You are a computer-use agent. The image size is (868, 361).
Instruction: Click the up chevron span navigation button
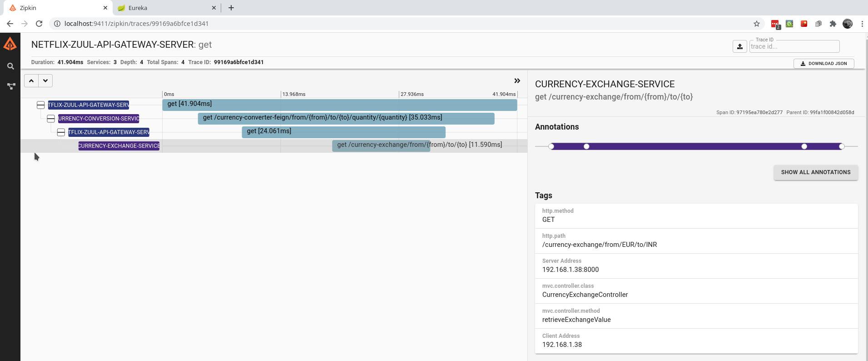tap(31, 81)
